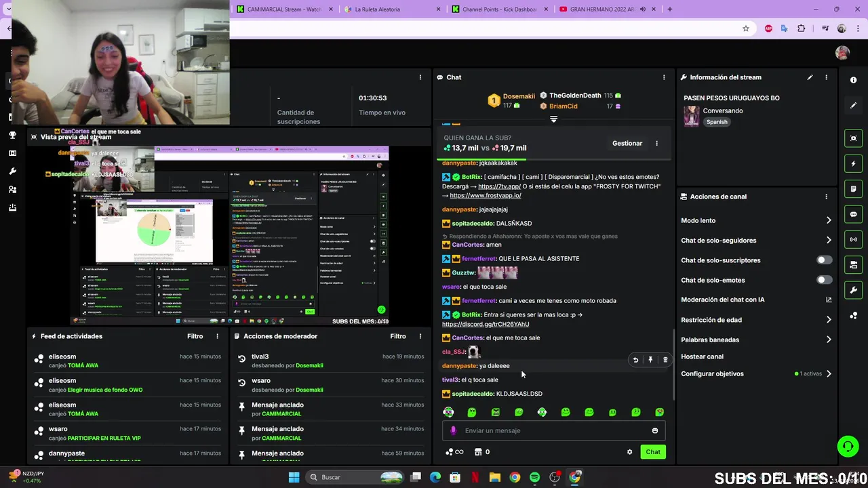This screenshot has width=868, height=488.
Task: Delete the dannypaste chat message
Action: coord(665,360)
